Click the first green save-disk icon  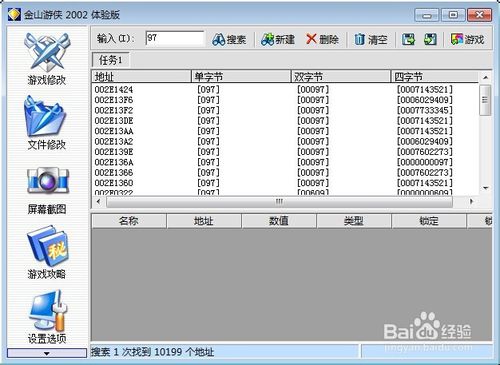[x=408, y=39]
